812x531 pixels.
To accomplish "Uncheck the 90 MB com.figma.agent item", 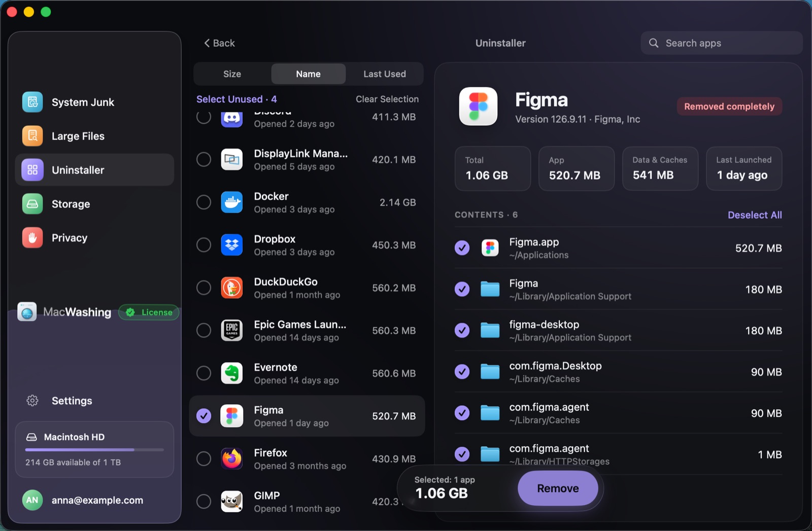I will point(462,413).
